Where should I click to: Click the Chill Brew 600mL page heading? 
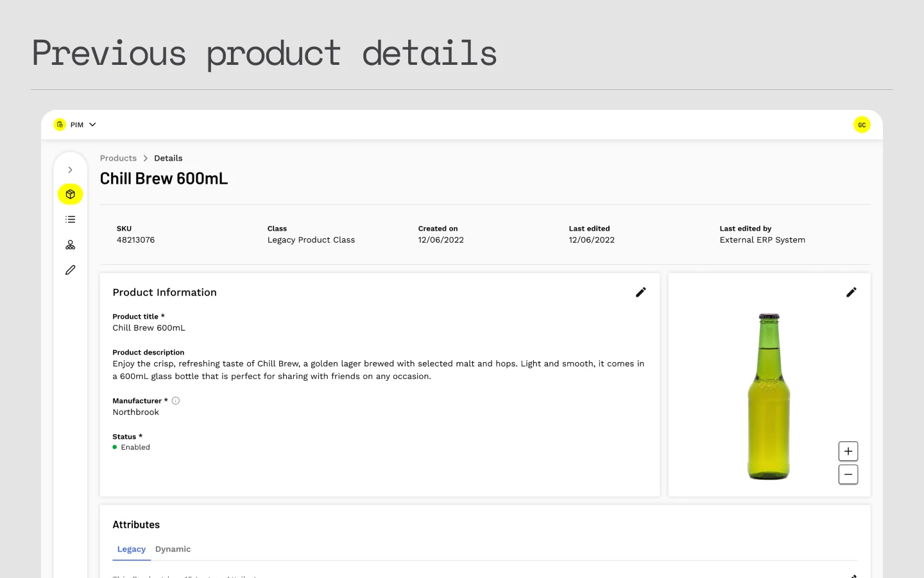click(x=164, y=179)
